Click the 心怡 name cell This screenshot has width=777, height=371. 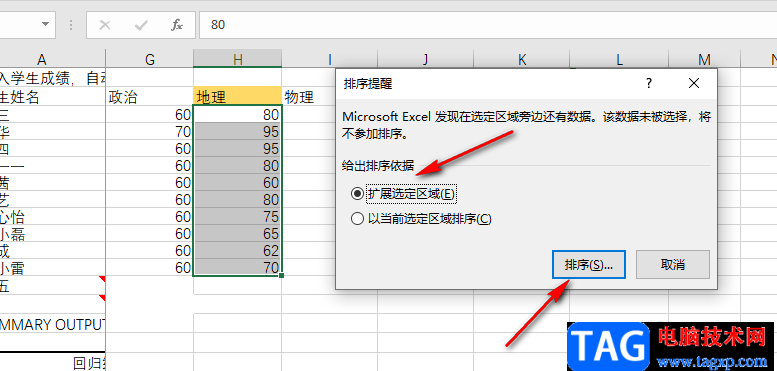click(53, 217)
